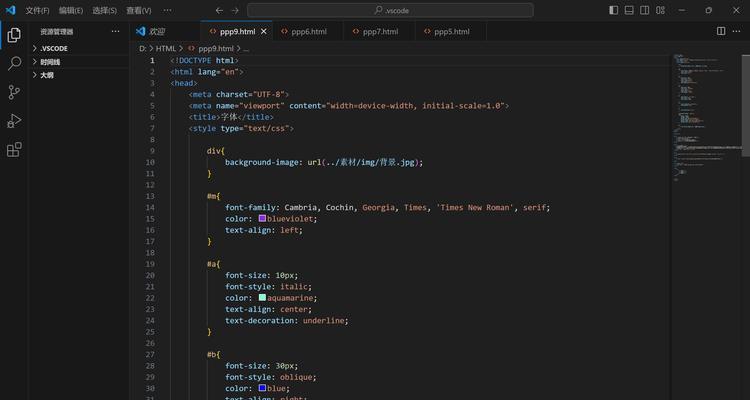This screenshot has height=400, width=750.
Task: Open the Search view in activity bar
Action: 14,63
